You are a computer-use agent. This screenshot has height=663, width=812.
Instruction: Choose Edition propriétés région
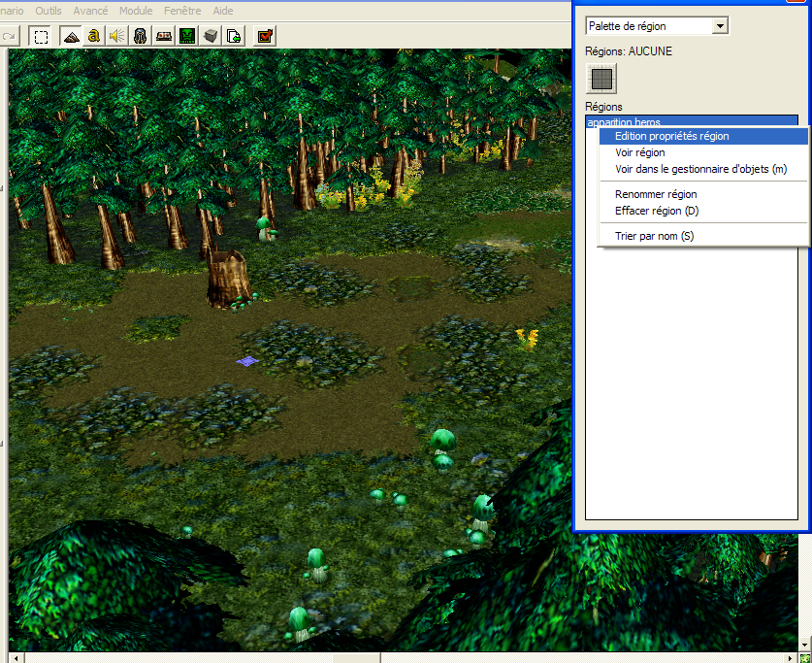pos(671,137)
